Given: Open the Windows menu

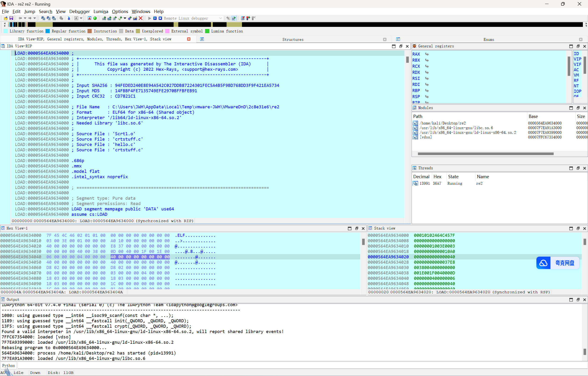Looking at the screenshot, I should tap(141, 11).
